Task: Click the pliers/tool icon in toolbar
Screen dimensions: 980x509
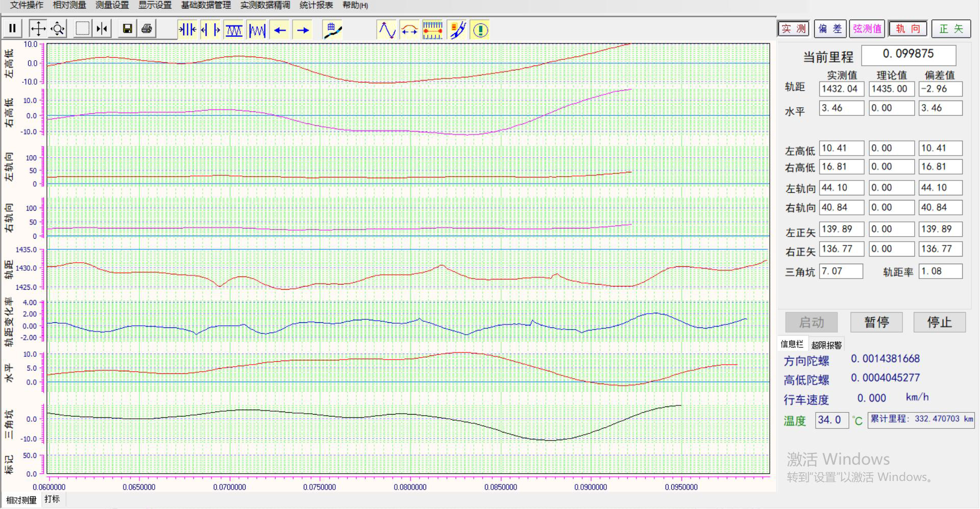Action: pyautogui.click(x=457, y=30)
